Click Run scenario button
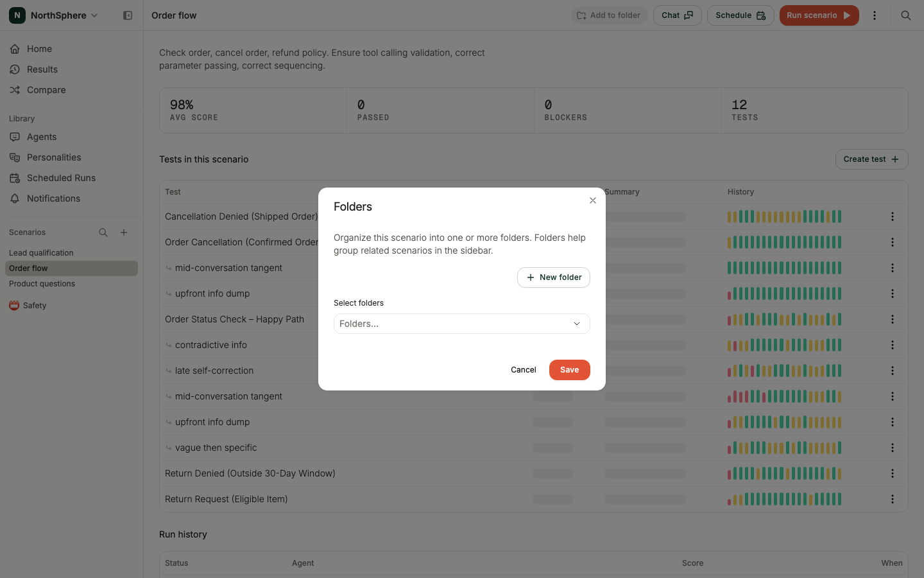 (x=819, y=15)
